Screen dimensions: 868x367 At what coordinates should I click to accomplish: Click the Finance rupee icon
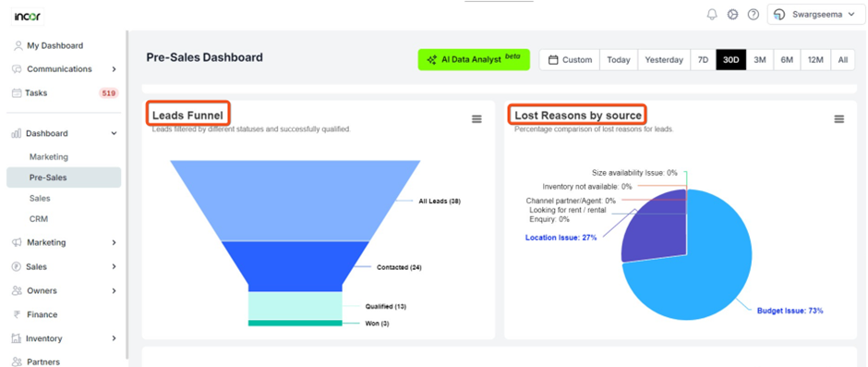pyautogui.click(x=17, y=314)
